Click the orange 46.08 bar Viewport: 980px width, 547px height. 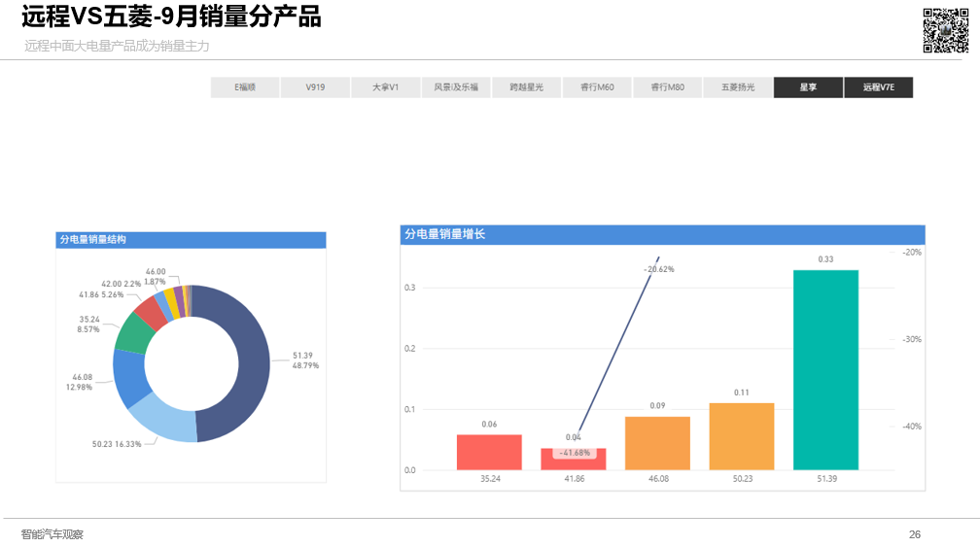[657, 443]
